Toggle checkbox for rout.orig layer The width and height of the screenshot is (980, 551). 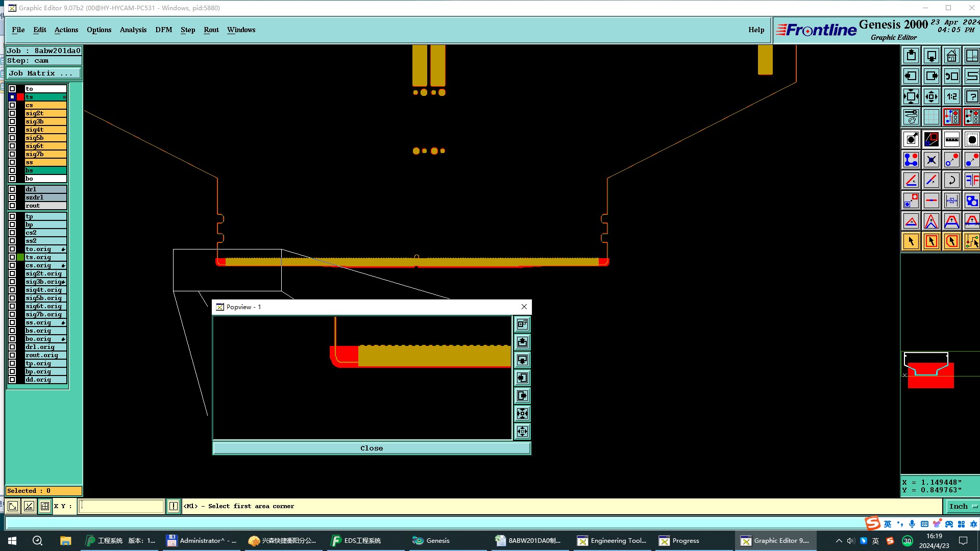(x=12, y=355)
